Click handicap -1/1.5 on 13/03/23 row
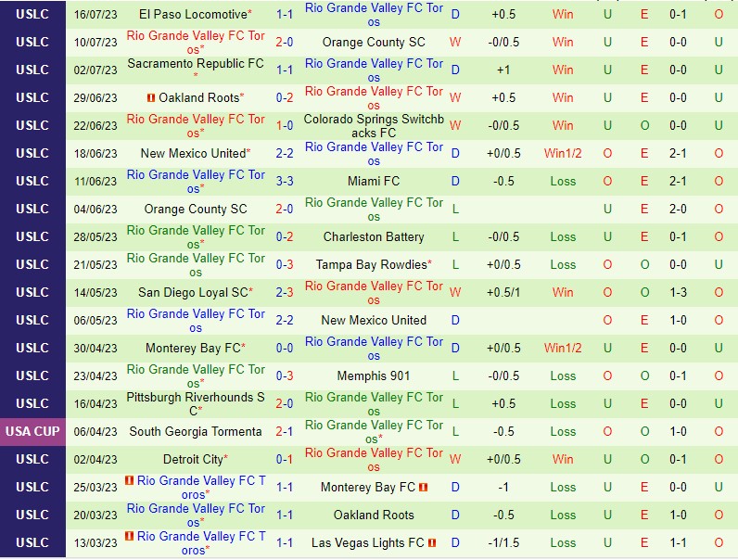Viewport: 738px width, 560px height. point(503,542)
